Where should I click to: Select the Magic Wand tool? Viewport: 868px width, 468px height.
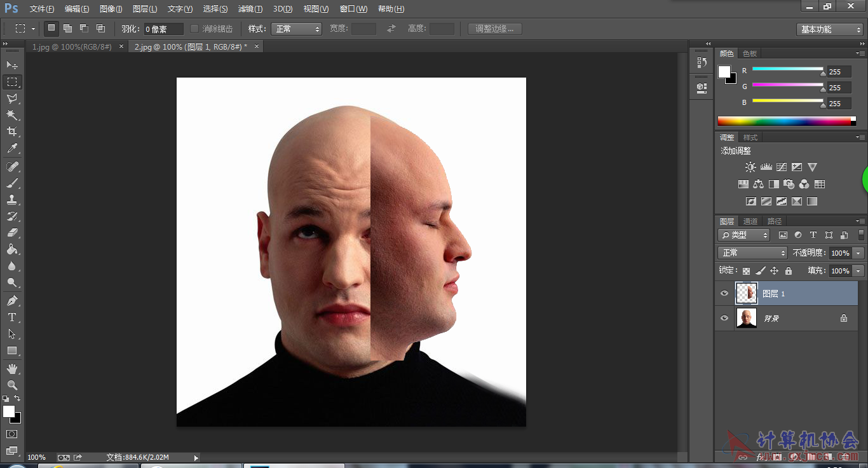click(12, 115)
